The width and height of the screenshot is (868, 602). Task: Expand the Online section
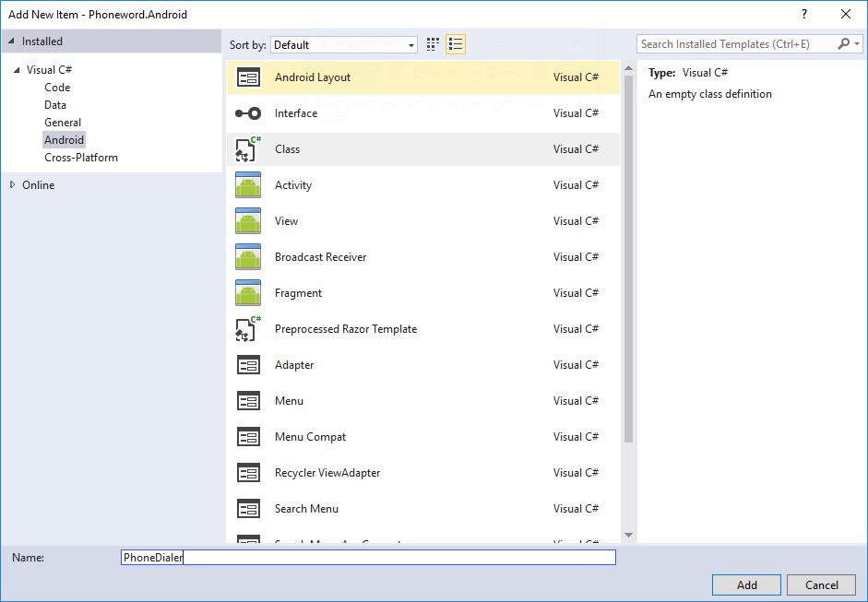pos(12,185)
